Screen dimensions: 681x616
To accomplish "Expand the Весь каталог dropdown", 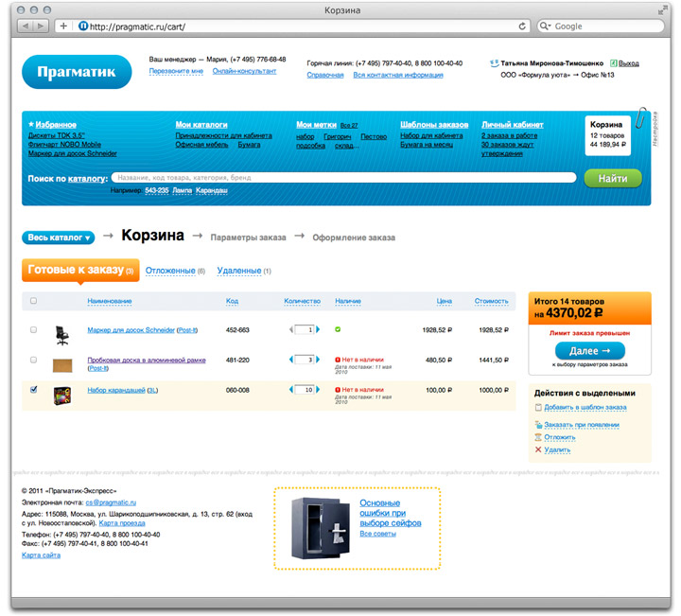I will pos(59,238).
